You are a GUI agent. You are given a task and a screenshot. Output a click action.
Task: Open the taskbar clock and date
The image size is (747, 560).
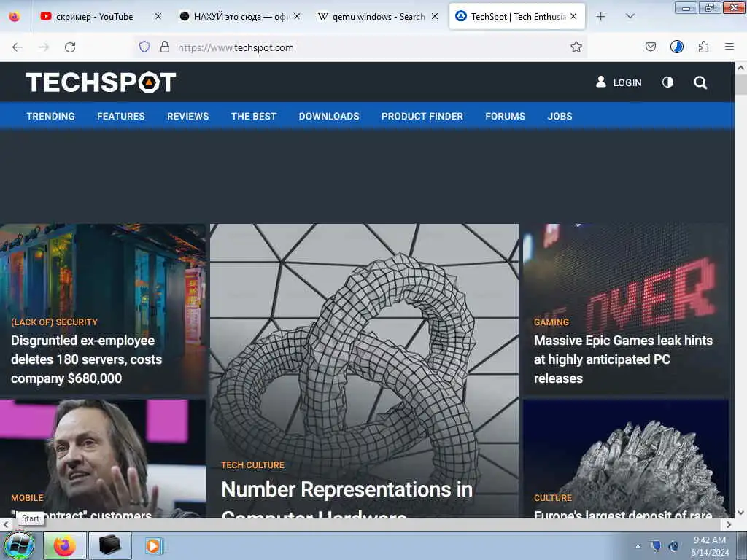[x=710, y=546]
